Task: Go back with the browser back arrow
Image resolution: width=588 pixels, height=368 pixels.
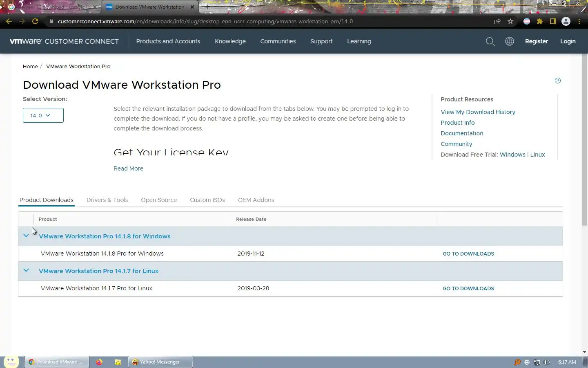Action: tap(9, 21)
